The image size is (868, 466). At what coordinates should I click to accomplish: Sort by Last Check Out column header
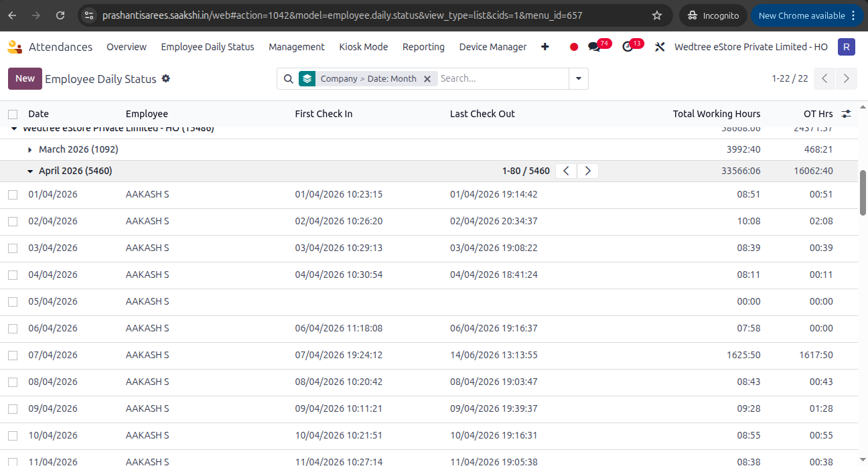click(x=482, y=114)
